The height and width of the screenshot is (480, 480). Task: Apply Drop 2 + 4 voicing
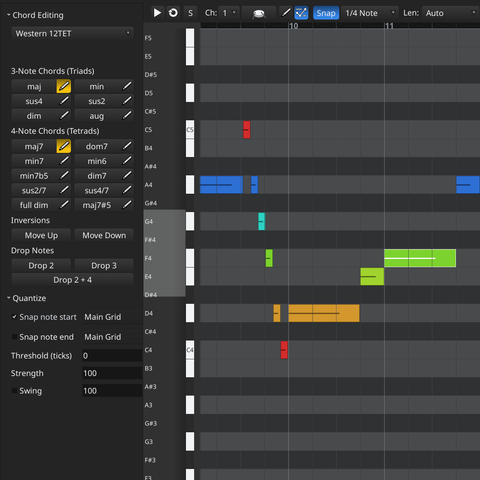pyautogui.click(x=72, y=280)
